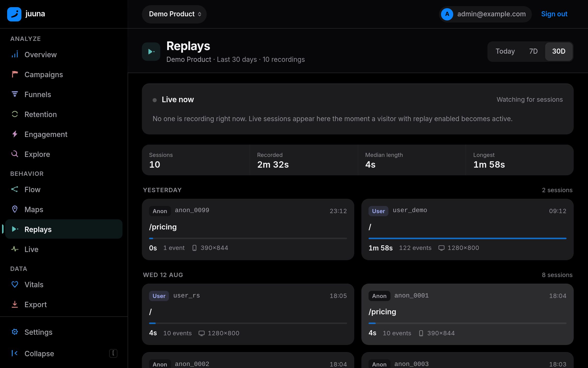Open Campaigns menu item
Viewport: 588px width, 368px height.
(x=64, y=74)
